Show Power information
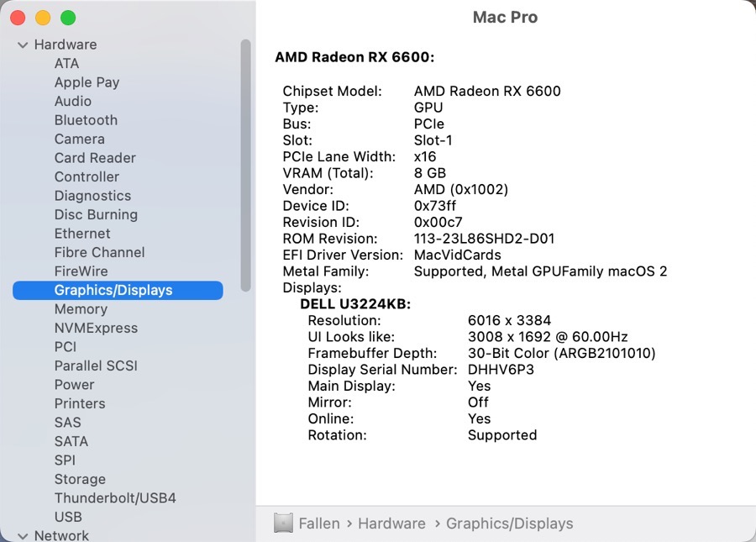Image resolution: width=756 pixels, height=542 pixels. 74,384
